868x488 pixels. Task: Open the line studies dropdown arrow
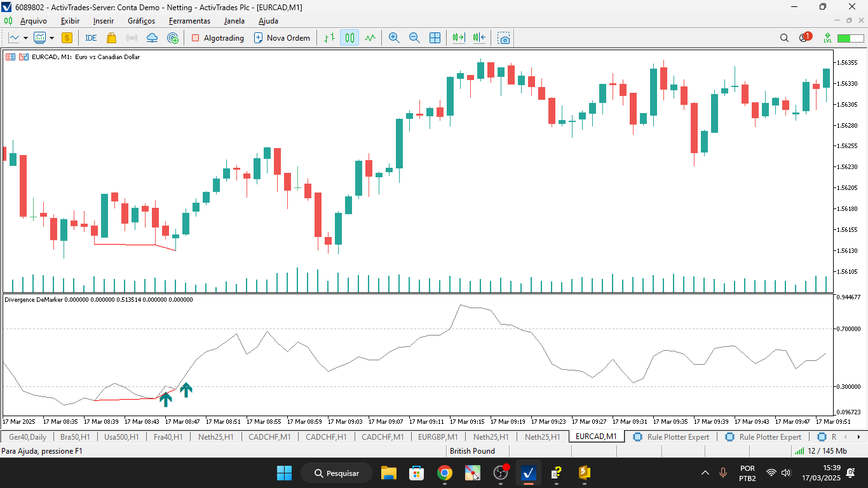coord(25,37)
